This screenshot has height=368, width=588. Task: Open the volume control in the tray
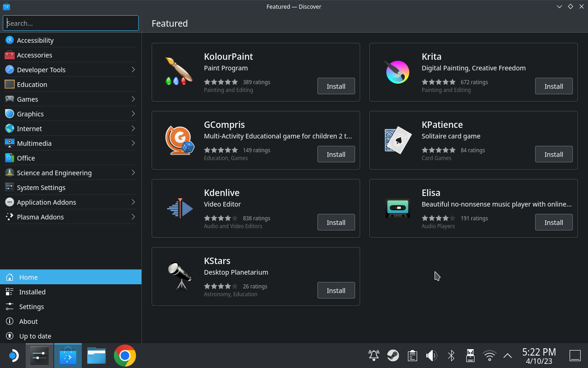tap(431, 356)
